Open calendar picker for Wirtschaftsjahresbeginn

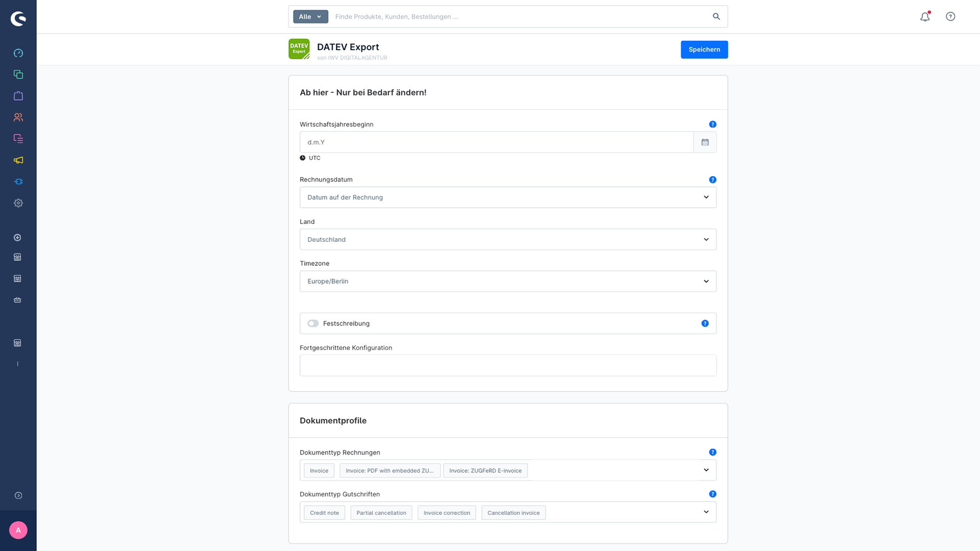(705, 142)
